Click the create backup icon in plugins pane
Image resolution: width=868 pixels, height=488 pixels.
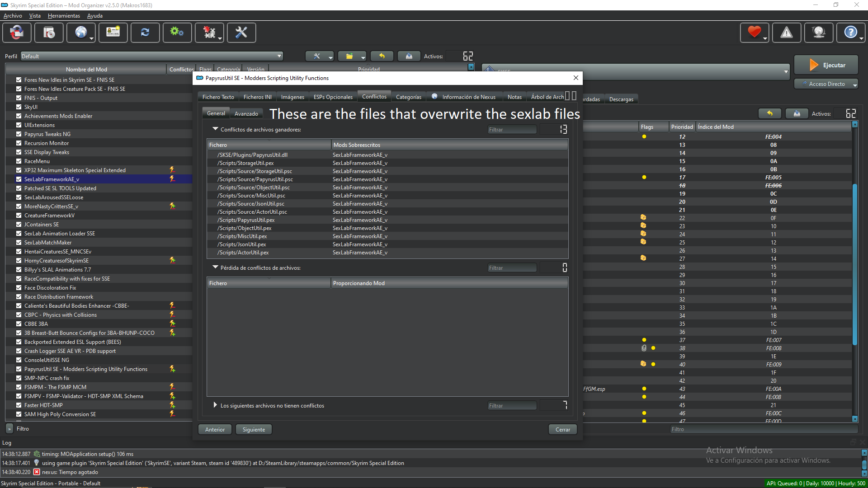tap(797, 113)
